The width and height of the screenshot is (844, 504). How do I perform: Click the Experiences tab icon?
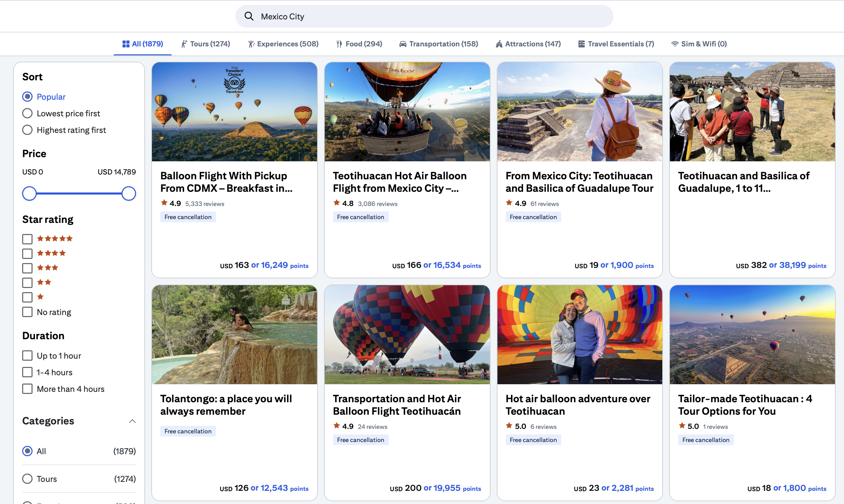pos(251,44)
